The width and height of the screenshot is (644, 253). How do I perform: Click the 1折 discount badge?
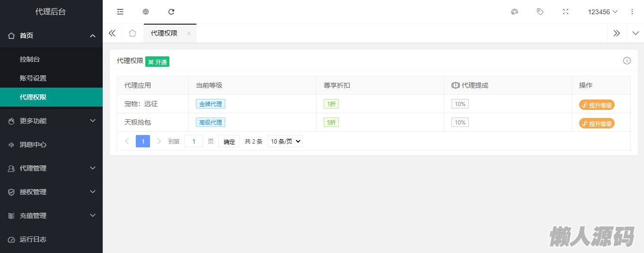pos(331,104)
